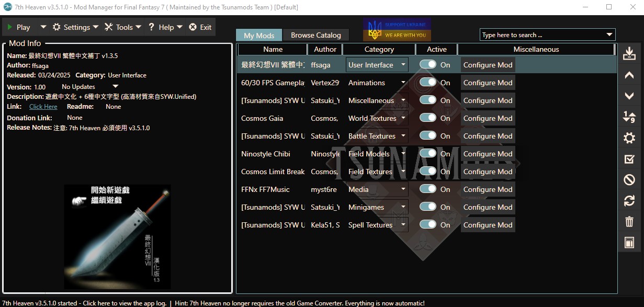Open the Settings menu
644x307 pixels.
[75, 27]
